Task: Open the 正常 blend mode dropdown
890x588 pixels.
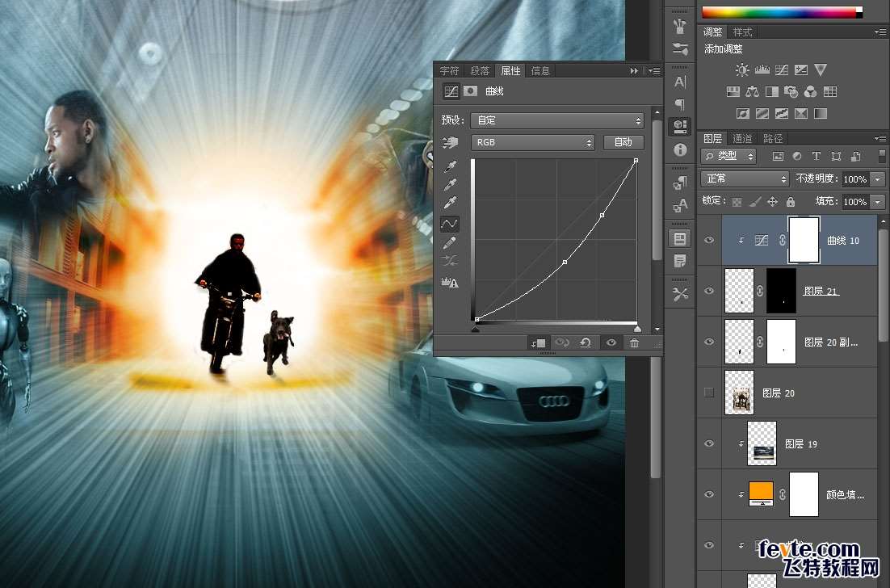Action: point(745,178)
